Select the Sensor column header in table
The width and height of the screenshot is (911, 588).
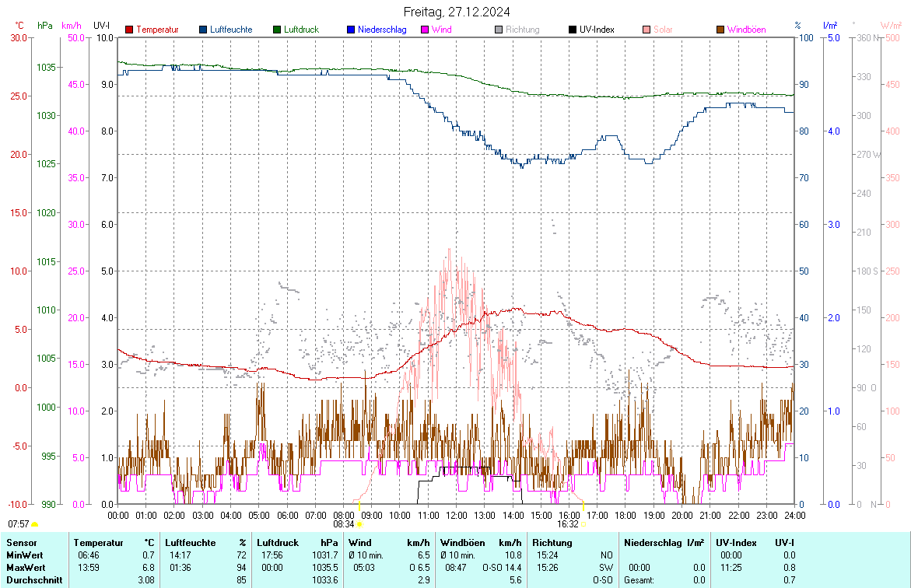pyautogui.click(x=22, y=543)
